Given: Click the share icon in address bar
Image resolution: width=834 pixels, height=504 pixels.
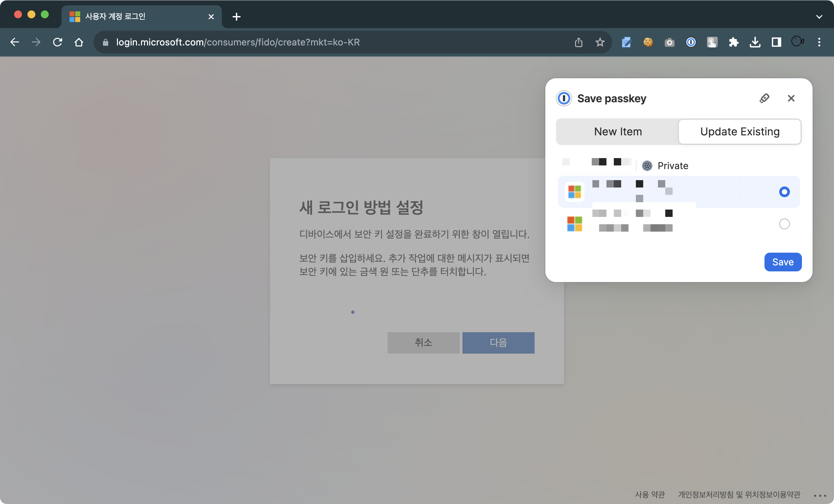Looking at the screenshot, I should click(x=578, y=42).
